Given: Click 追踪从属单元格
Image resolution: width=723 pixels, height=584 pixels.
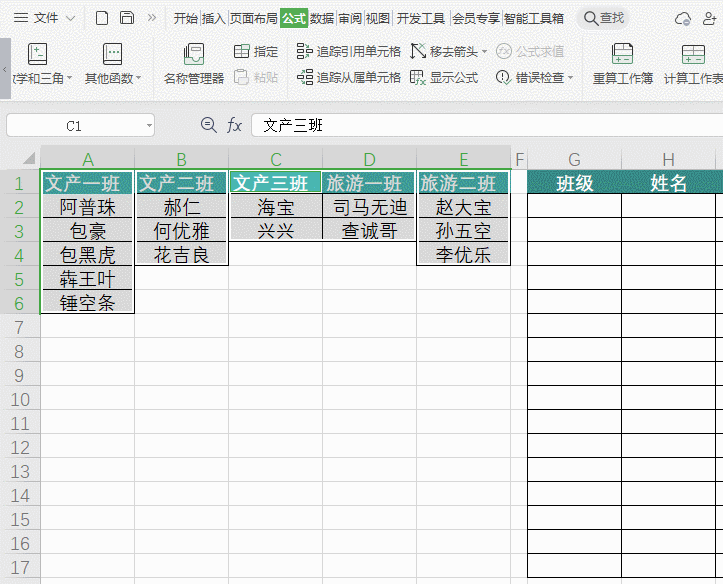Looking at the screenshot, I should [x=349, y=77].
